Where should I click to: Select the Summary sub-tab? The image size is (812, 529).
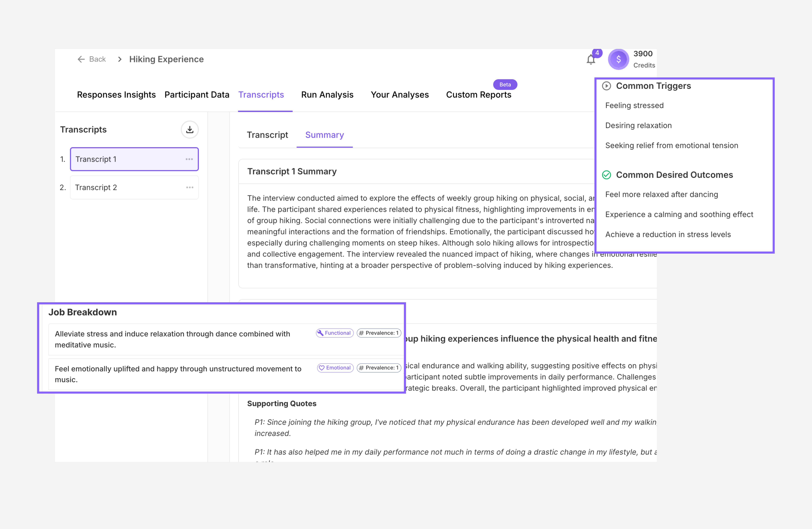point(324,135)
